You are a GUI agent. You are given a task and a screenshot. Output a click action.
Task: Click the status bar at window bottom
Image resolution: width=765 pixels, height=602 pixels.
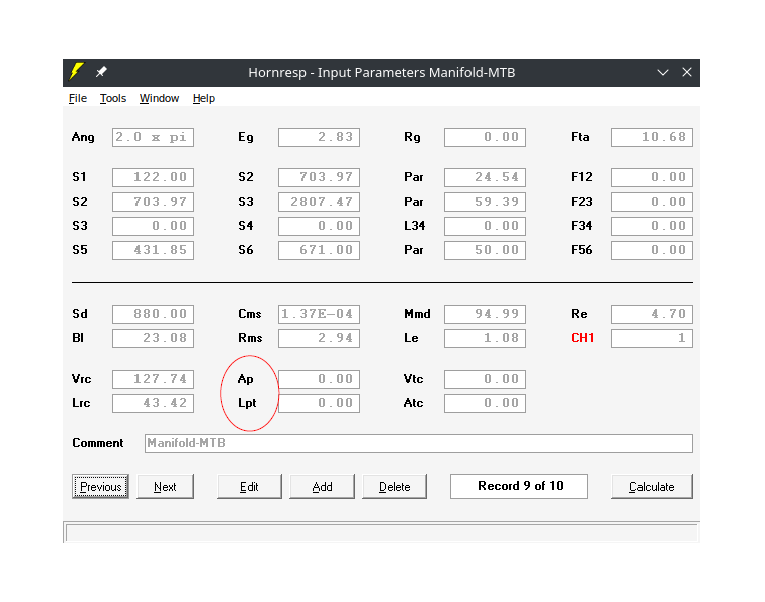(x=382, y=533)
